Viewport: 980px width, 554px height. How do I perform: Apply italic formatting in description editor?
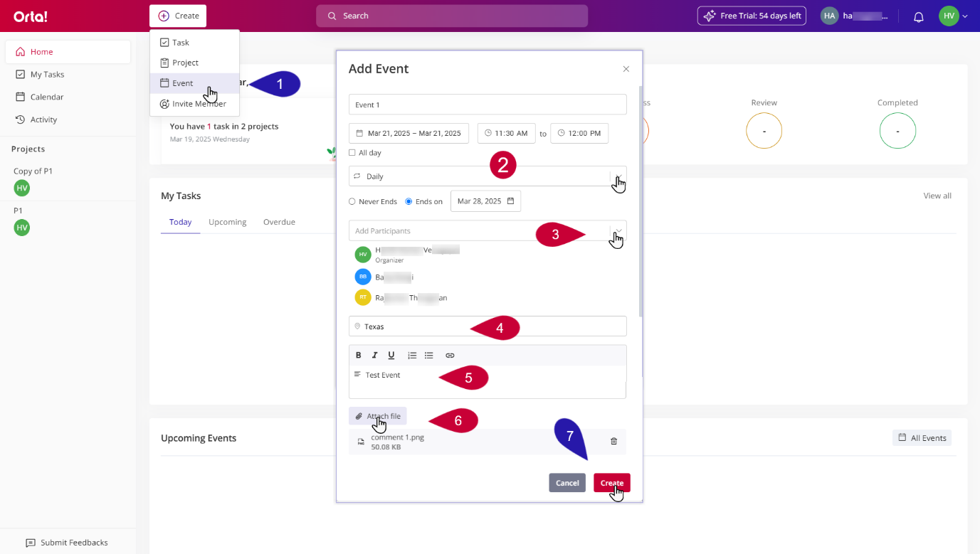[375, 356]
